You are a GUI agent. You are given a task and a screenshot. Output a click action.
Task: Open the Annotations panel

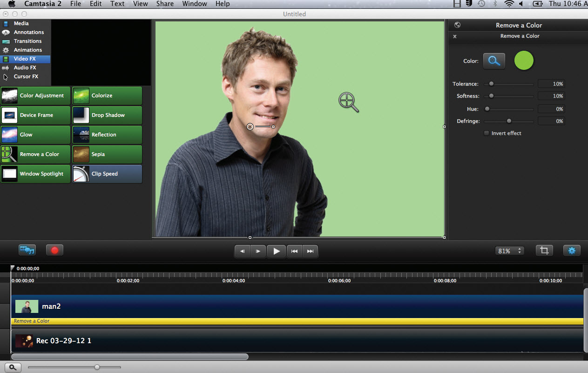pyautogui.click(x=25, y=32)
